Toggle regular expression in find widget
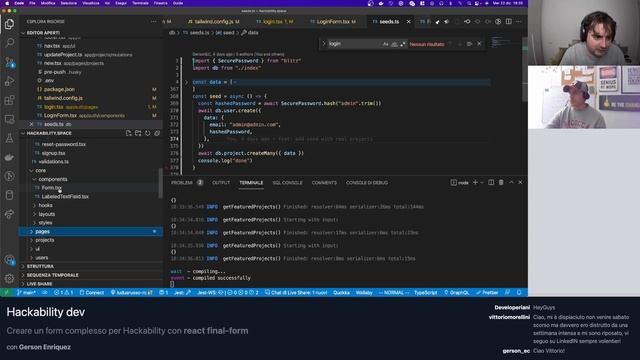Viewport: 640px width, 360px height. [x=403, y=44]
